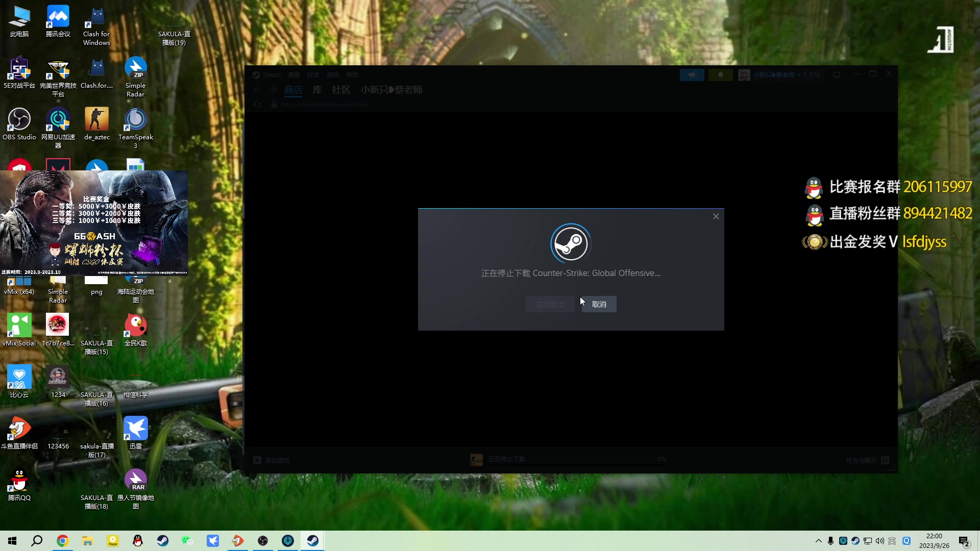Open the Windows Start menu
Screen dimensions: 980x551
coord(12,541)
